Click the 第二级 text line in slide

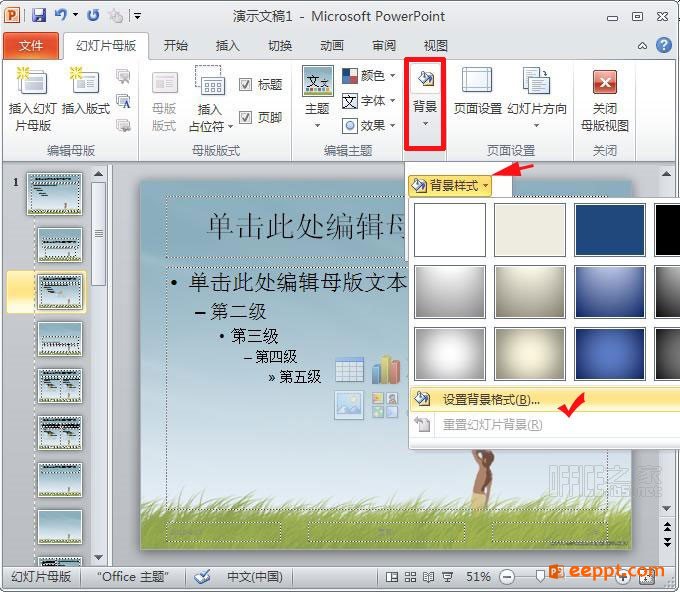pos(238,311)
